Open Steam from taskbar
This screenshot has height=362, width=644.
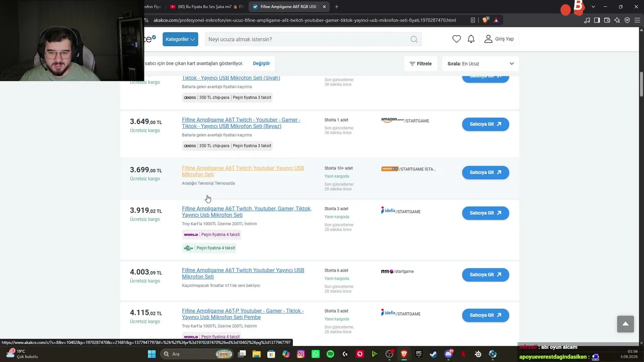click(433, 354)
